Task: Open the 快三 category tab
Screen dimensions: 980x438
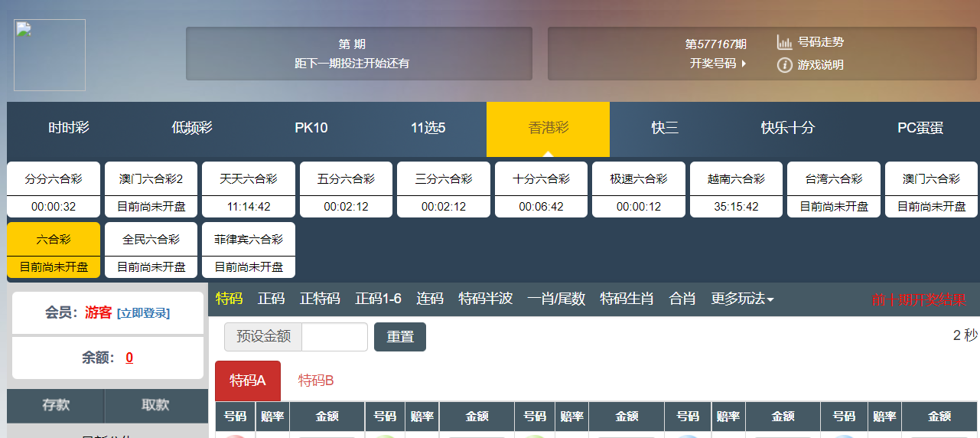Action: (x=665, y=128)
